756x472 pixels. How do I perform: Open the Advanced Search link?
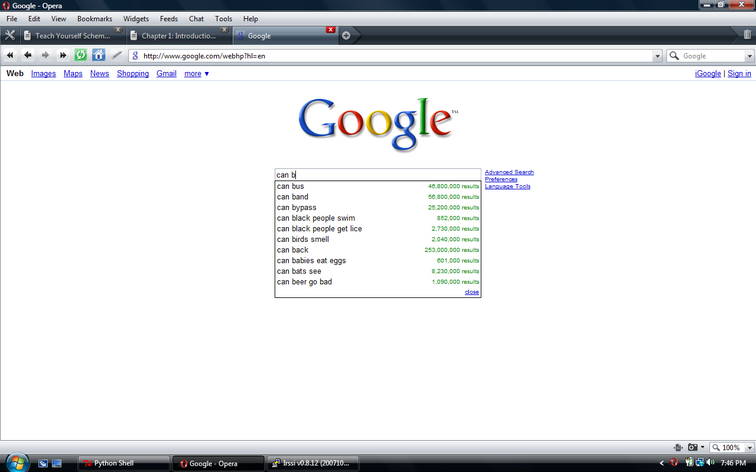[x=509, y=172]
